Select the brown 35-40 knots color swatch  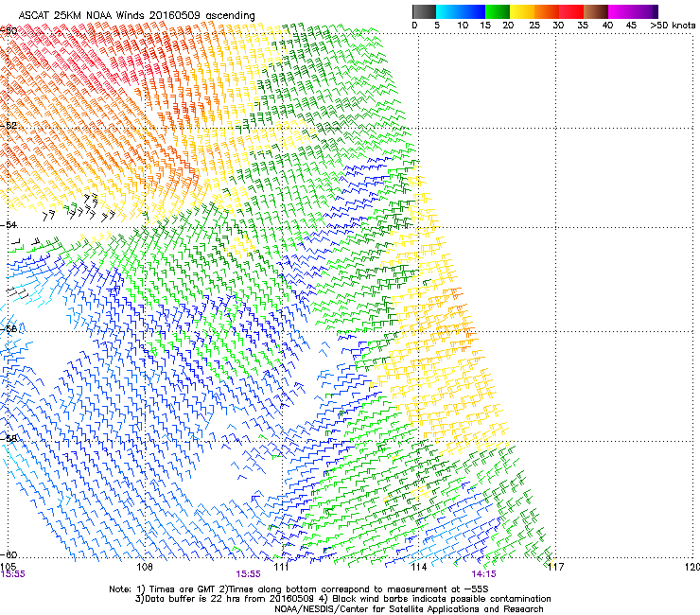(x=596, y=11)
